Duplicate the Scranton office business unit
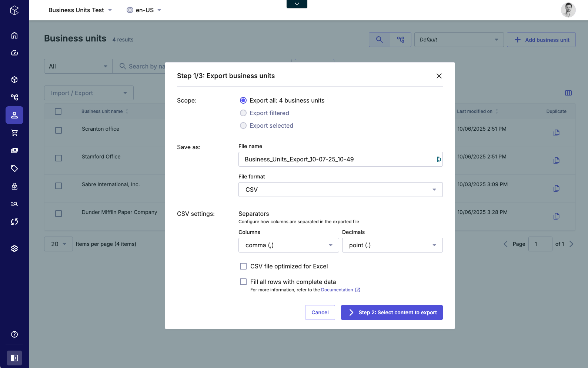Image resolution: width=588 pixels, height=368 pixels. pyautogui.click(x=556, y=133)
